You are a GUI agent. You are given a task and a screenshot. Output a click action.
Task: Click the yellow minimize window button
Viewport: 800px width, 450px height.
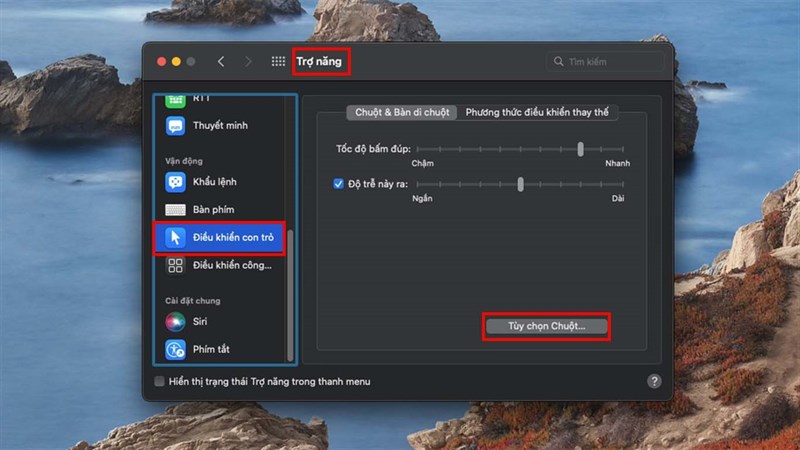tap(176, 62)
